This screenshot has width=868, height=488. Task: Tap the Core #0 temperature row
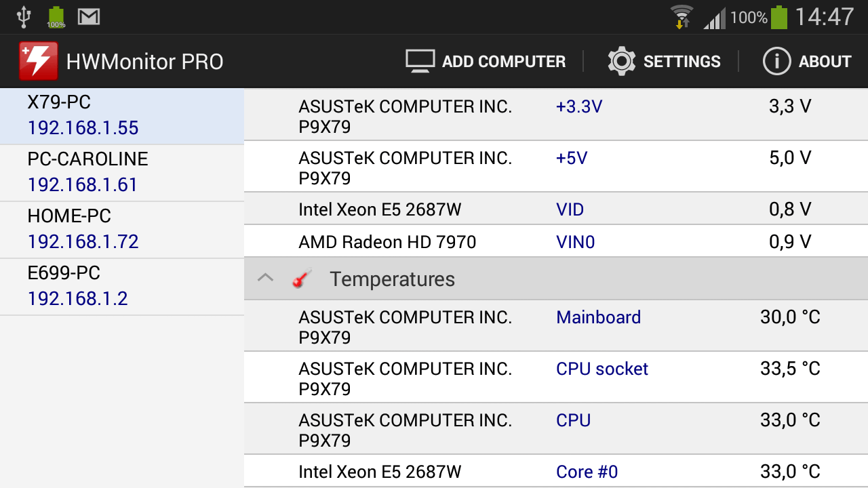555,472
